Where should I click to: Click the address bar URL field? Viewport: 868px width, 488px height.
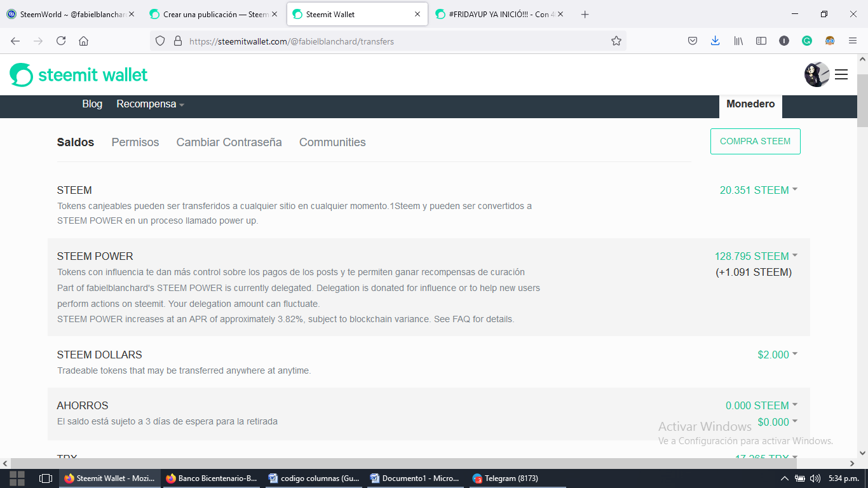[388, 41]
